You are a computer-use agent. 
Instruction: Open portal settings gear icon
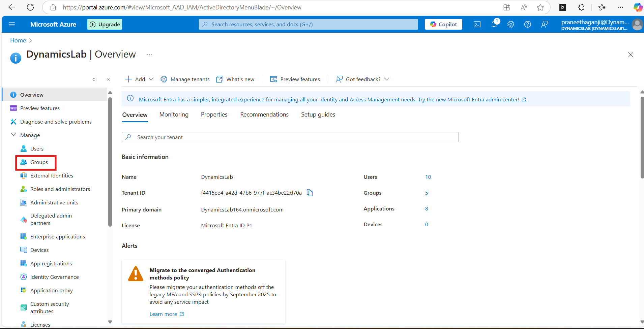pos(510,24)
